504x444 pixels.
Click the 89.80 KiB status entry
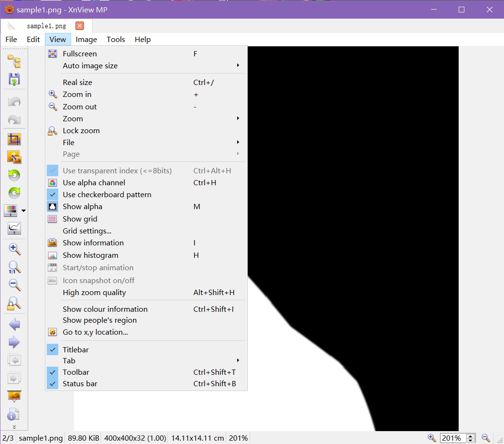pyautogui.click(x=84, y=438)
